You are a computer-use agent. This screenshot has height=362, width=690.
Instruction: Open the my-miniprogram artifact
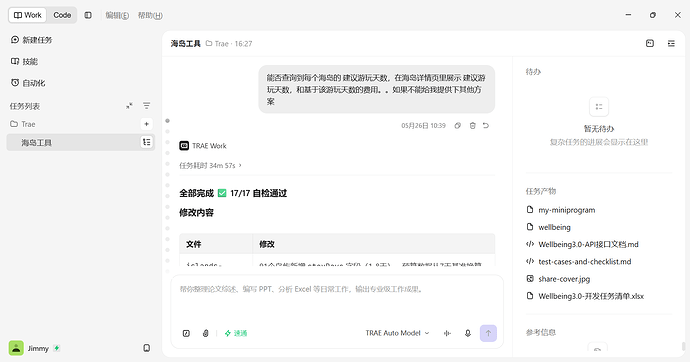(x=561, y=210)
